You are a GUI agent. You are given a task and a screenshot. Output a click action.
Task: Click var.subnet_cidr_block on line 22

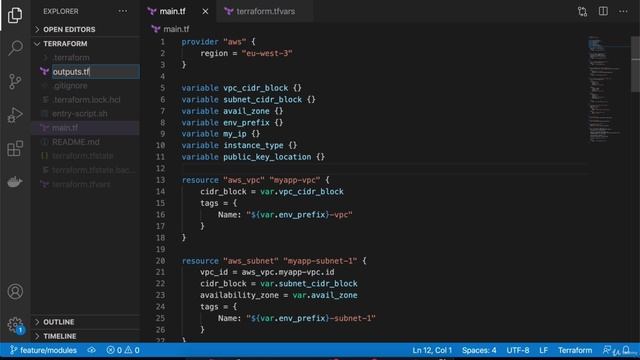(x=309, y=284)
